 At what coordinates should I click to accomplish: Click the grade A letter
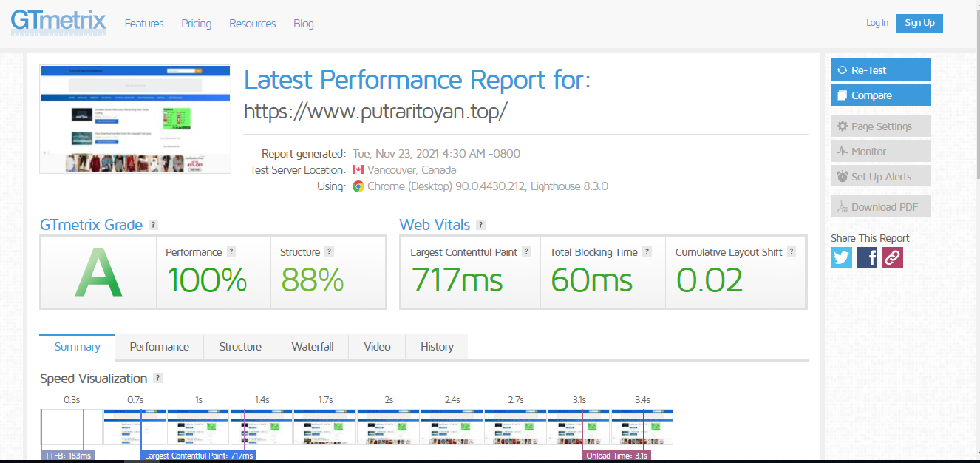(x=98, y=273)
